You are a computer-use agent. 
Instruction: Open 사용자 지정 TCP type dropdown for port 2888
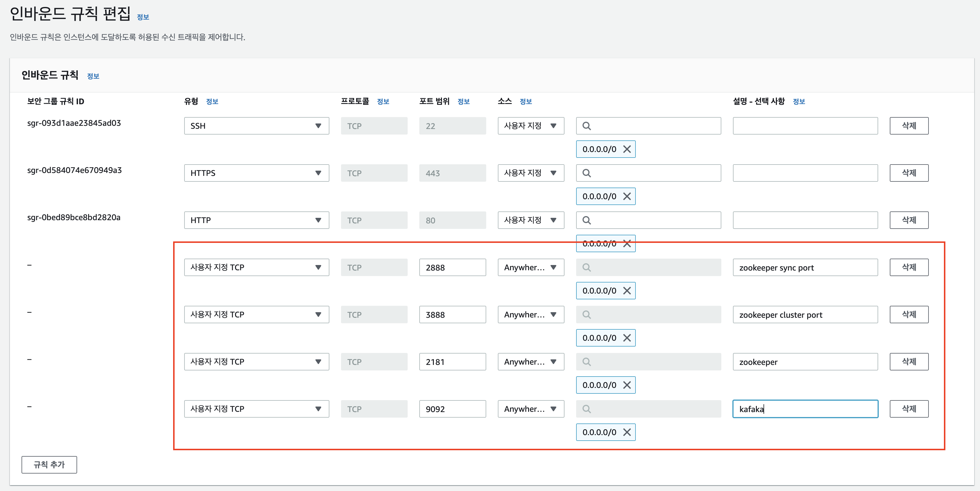point(256,268)
